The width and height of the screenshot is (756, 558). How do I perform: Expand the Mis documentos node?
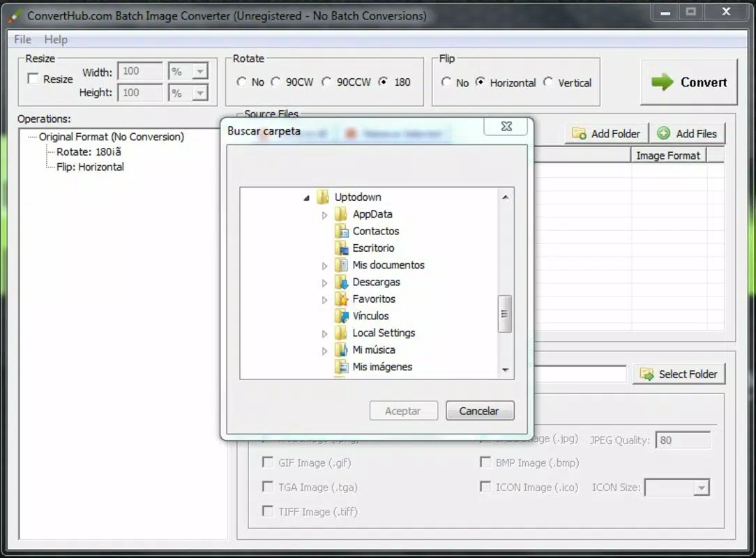pyautogui.click(x=324, y=266)
